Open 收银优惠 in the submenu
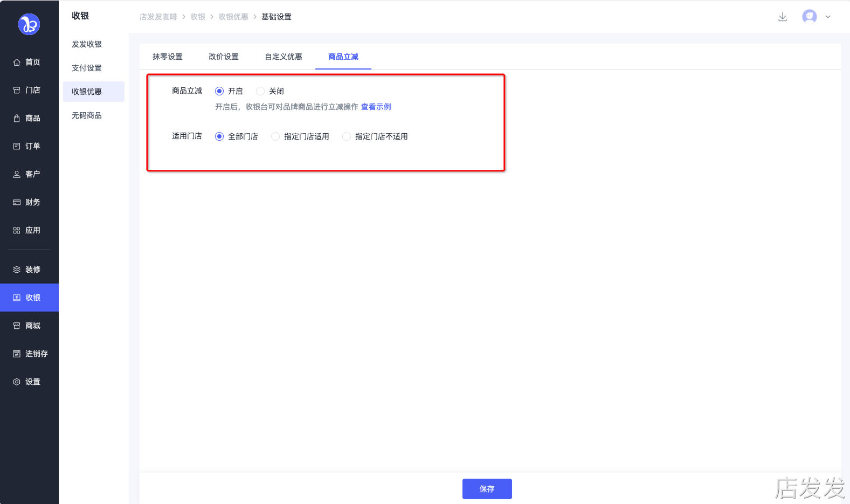The image size is (850, 504). pyautogui.click(x=94, y=92)
